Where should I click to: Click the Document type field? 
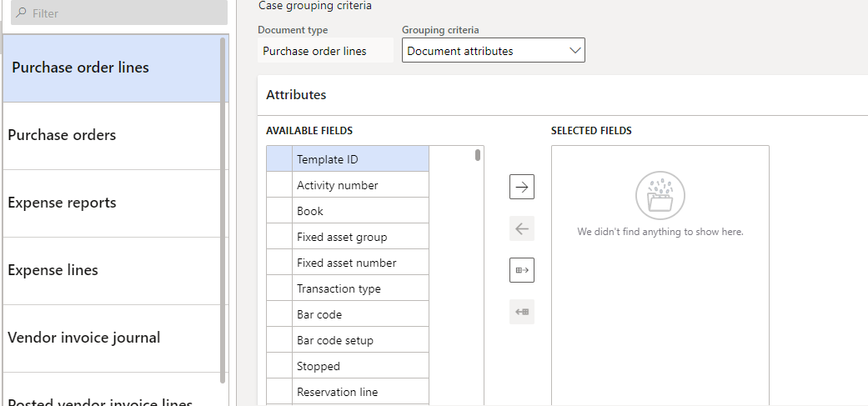tap(325, 51)
